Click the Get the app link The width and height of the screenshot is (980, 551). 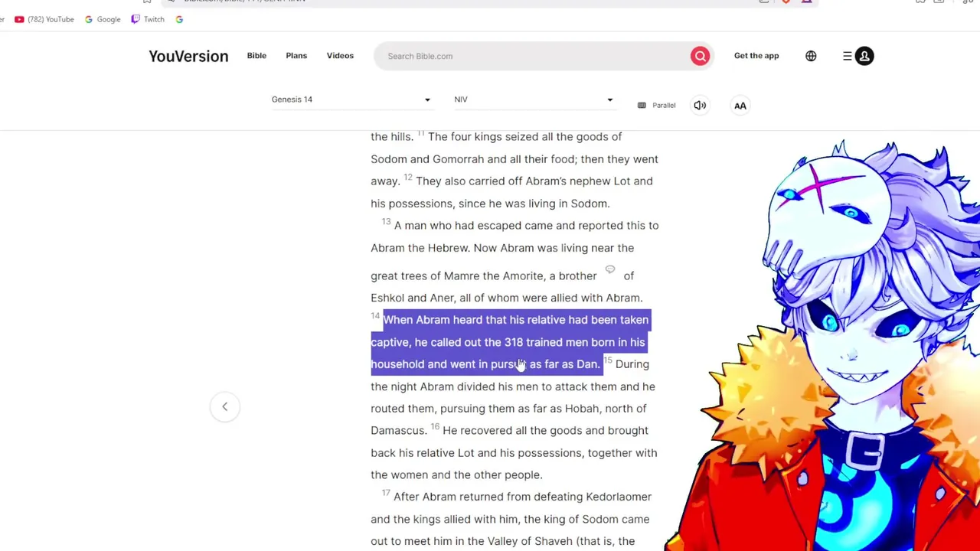756,56
